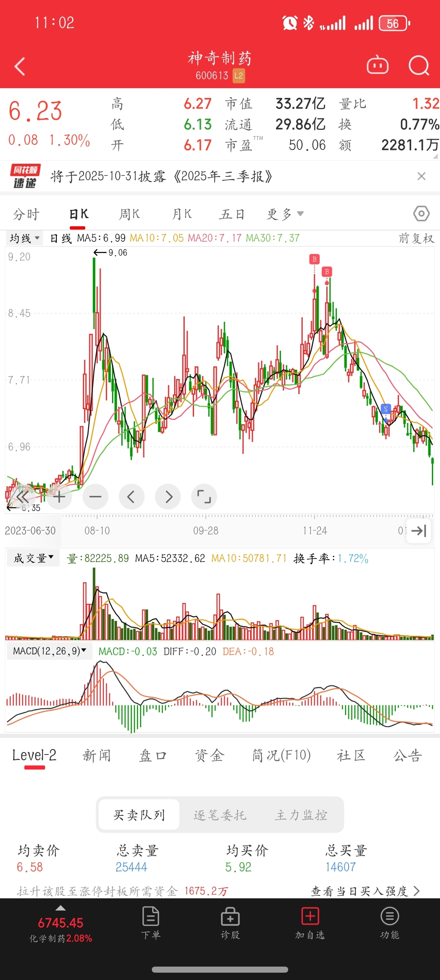Tap the alarm clock status bar icon
The width and height of the screenshot is (440, 980).
[290, 23]
